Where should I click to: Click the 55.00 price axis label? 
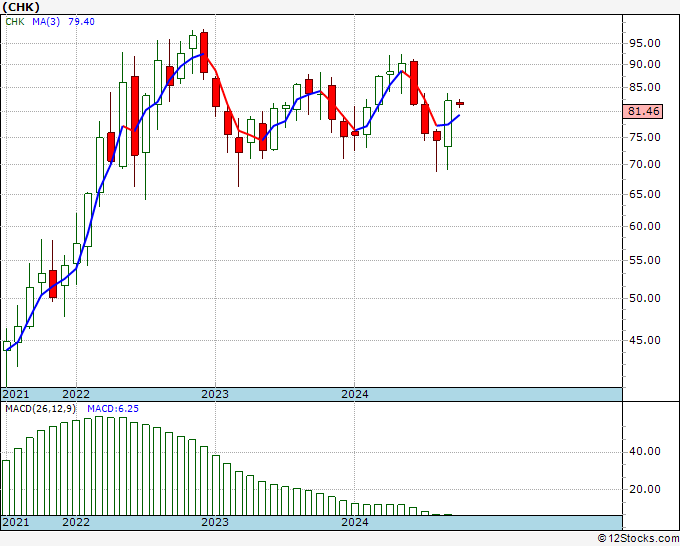pyautogui.click(x=644, y=261)
